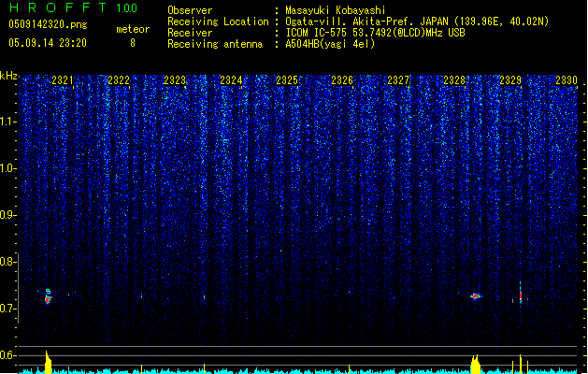Click the 2321 time marker

[x=63, y=80]
